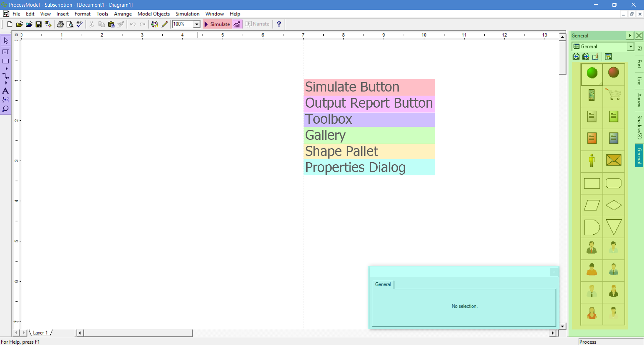Screen dimensions: 644x345
Task: Open the Insert menu
Action: pos(62,14)
